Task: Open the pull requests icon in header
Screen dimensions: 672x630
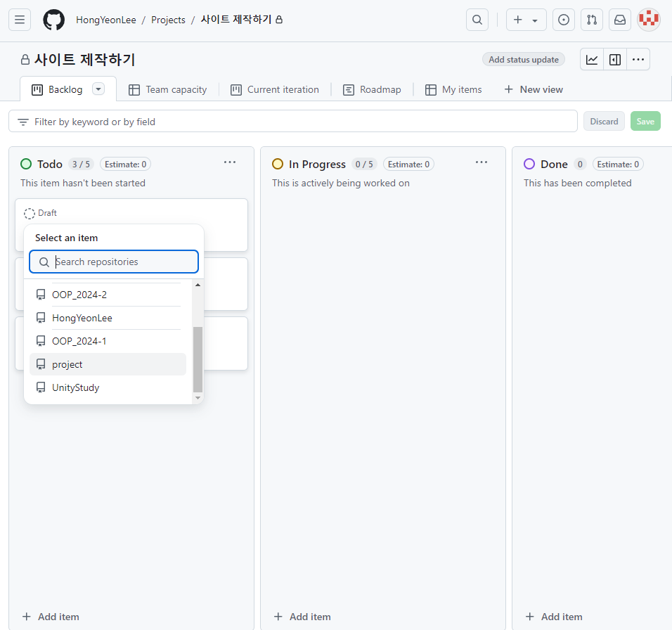Action: click(x=592, y=20)
